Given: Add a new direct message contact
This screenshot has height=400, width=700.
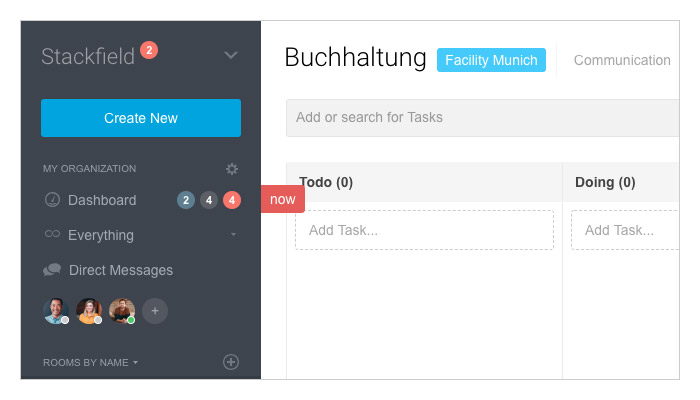Looking at the screenshot, I should pos(155,311).
